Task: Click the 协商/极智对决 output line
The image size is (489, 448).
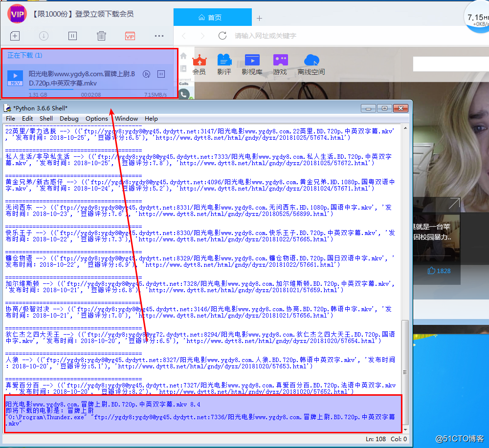Action: pyautogui.click(x=199, y=312)
